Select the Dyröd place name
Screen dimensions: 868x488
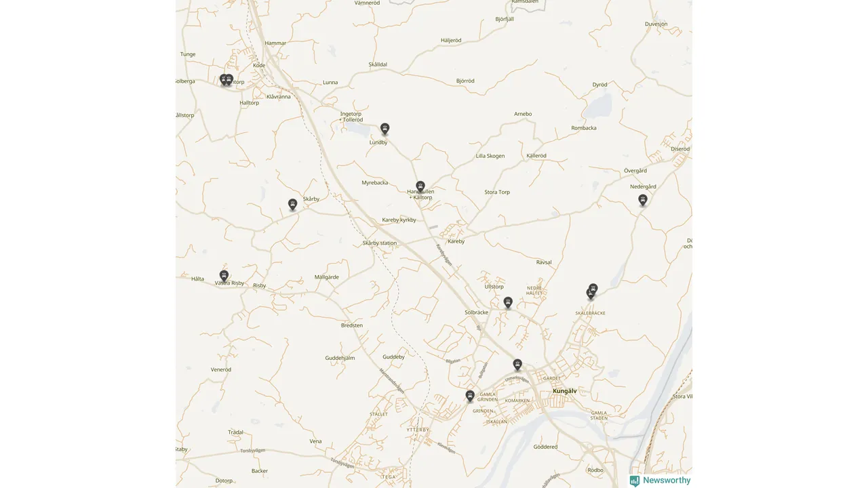click(x=600, y=85)
